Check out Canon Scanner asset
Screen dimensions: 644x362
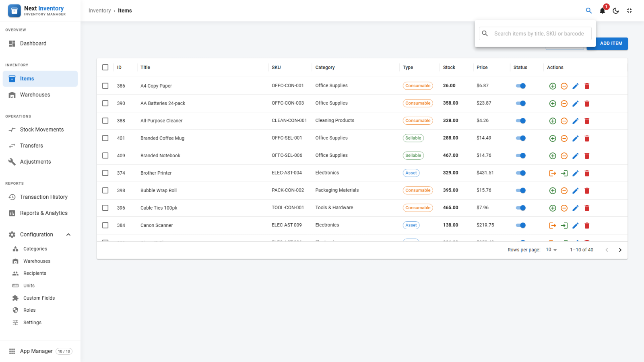click(553, 225)
